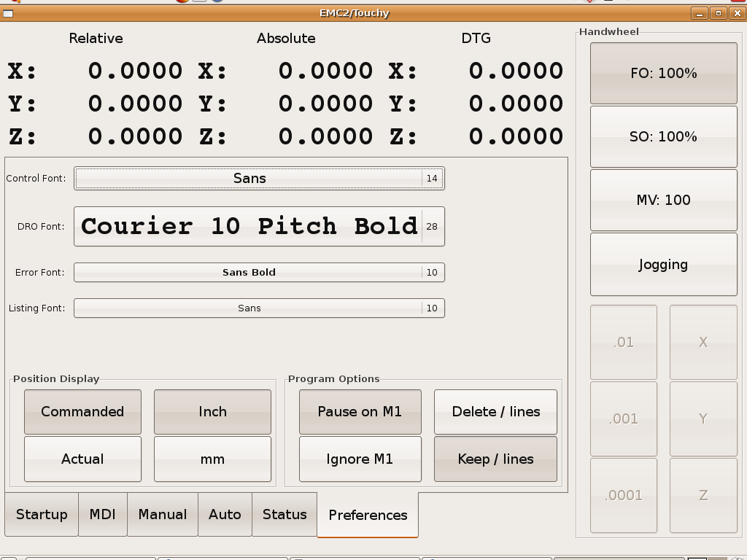The image size is (747, 560).
Task: Choose the .001 jog increment
Action: 624,419
